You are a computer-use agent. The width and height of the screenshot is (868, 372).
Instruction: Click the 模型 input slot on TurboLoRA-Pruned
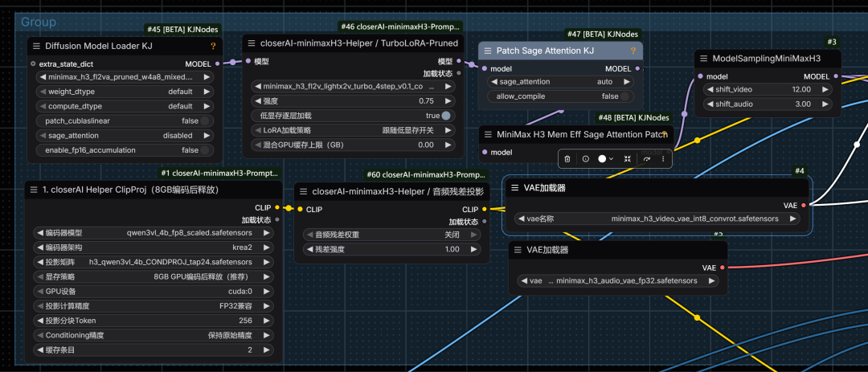pos(248,61)
